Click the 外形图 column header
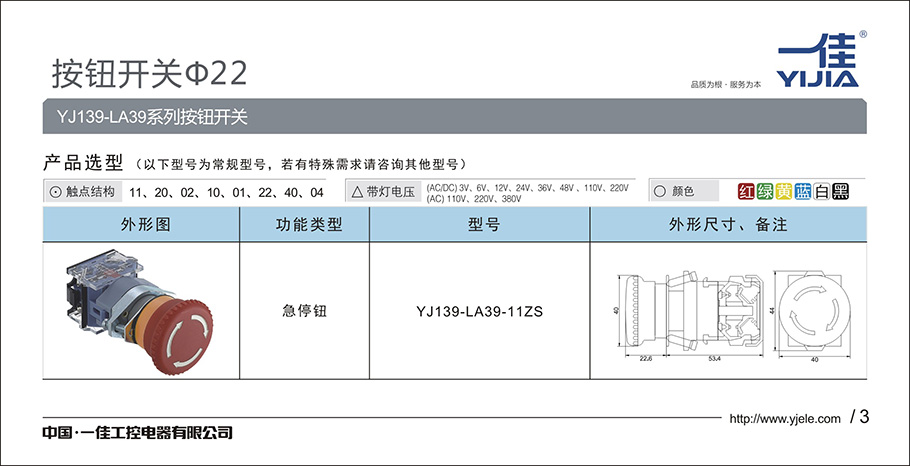 coord(141,225)
